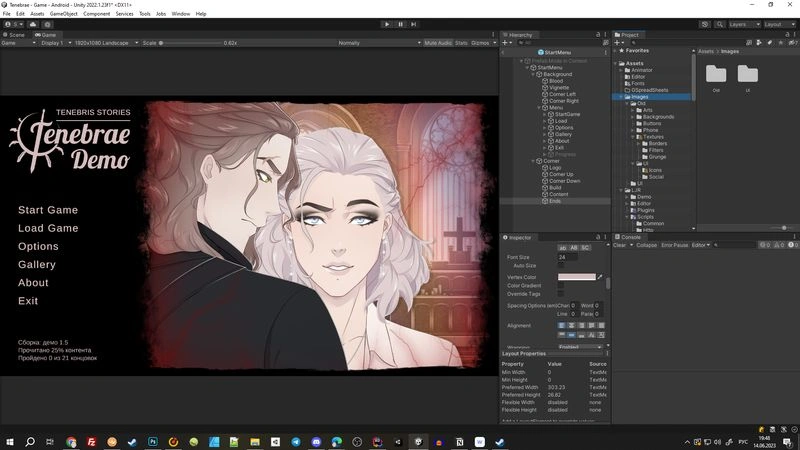The width and height of the screenshot is (800, 450).
Task: Click Gallery in the game menu
Action: point(37,264)
